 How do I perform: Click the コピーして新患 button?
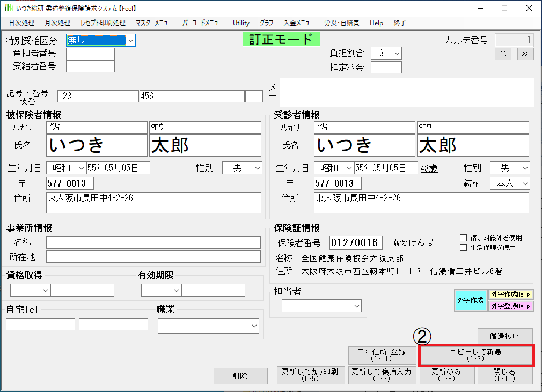coord(475,356)
